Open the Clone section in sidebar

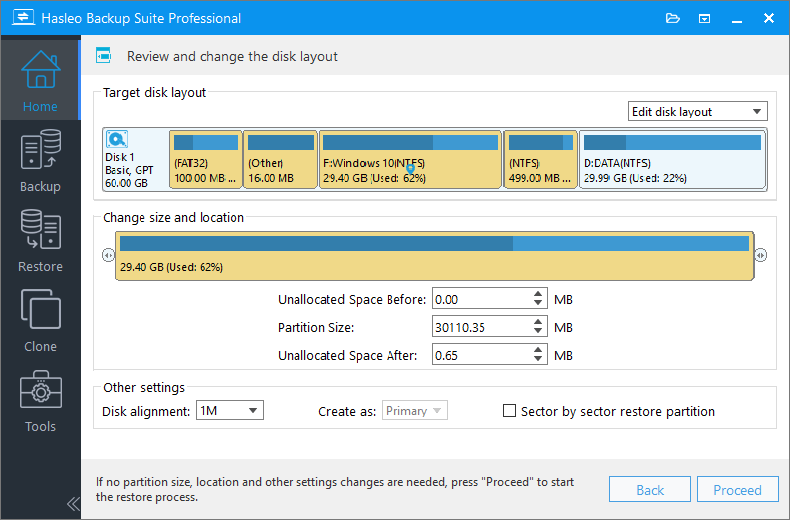point(40,321)
